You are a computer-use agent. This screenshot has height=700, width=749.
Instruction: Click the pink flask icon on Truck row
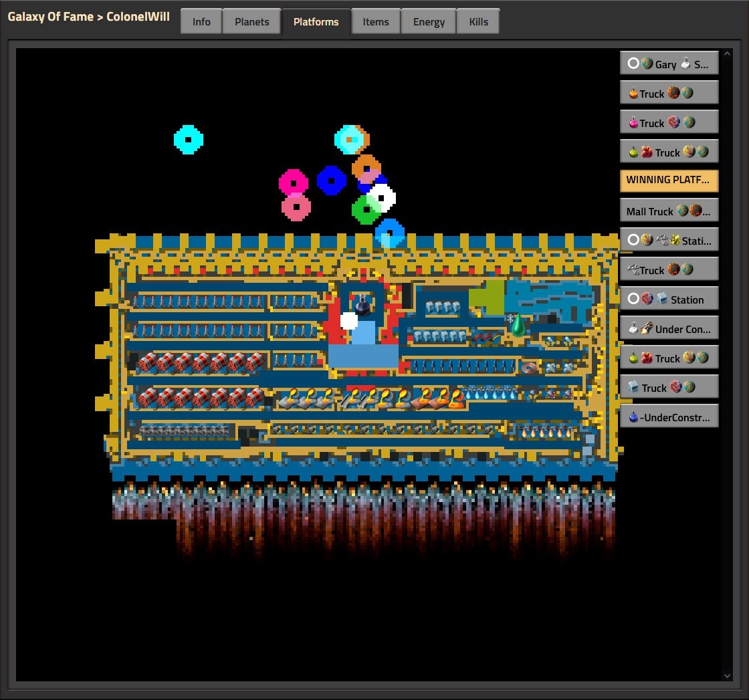pos(633,122)
